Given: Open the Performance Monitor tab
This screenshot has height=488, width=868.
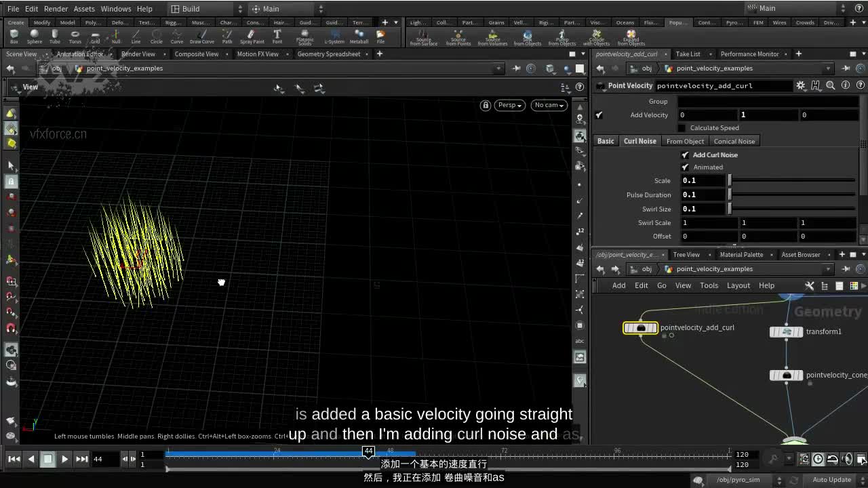Looking at the screenshot, I should pos(749,54).
